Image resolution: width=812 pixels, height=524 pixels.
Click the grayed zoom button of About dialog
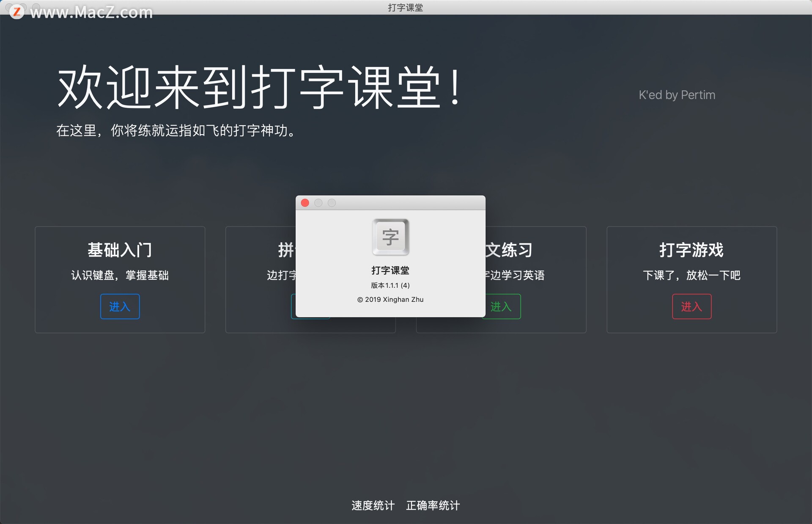click(332, 203)
